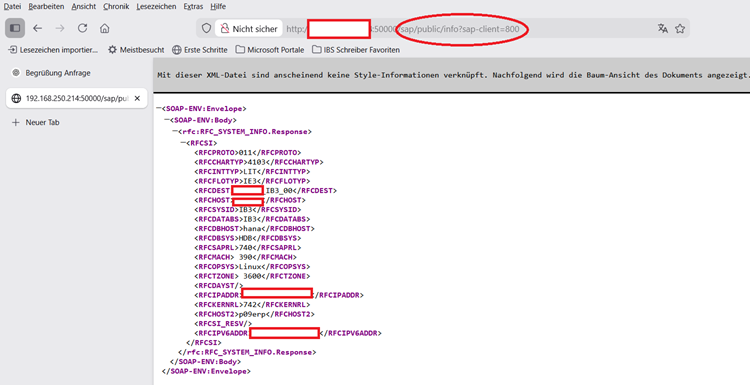This screenshot has height=386, width=750.
Task: Select the 192.168.250.214 tab
Action: pyautogui.click(x=77, y=98)
